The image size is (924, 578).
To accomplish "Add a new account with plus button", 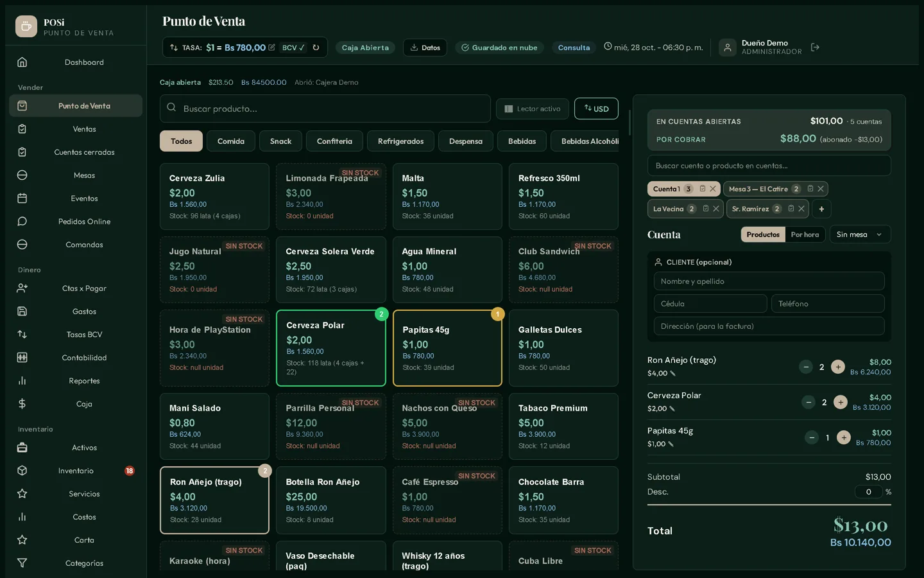I will 821,209.
